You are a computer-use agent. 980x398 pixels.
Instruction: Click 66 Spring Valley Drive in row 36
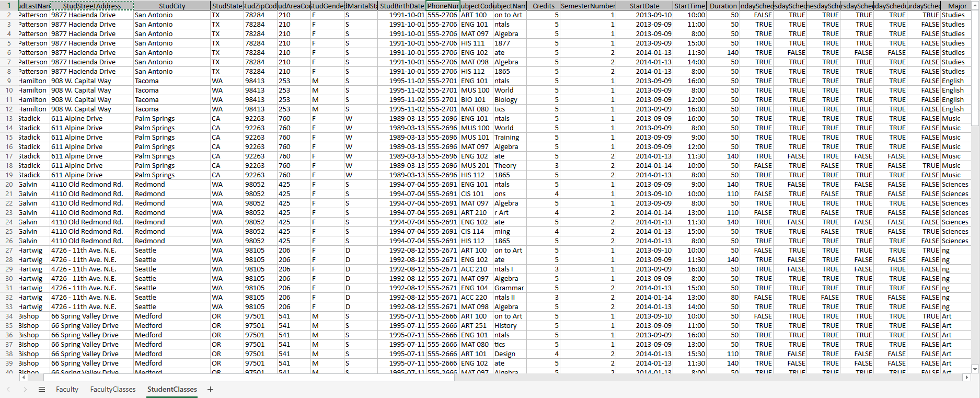[91, 335]
